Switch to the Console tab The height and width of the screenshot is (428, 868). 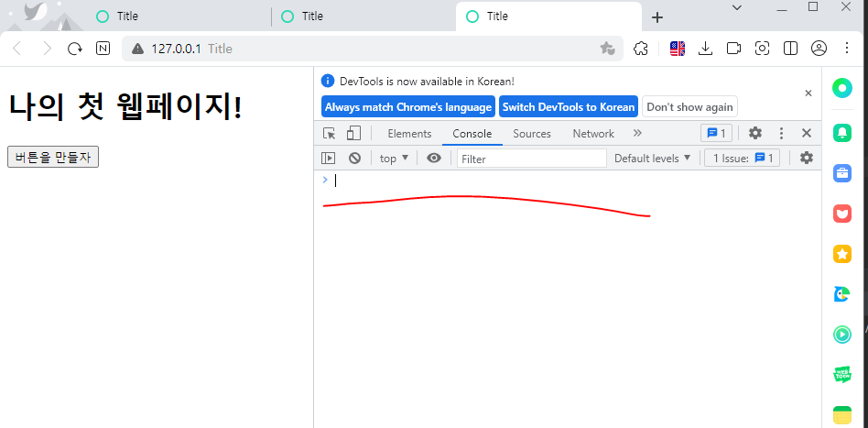[472, 134]
